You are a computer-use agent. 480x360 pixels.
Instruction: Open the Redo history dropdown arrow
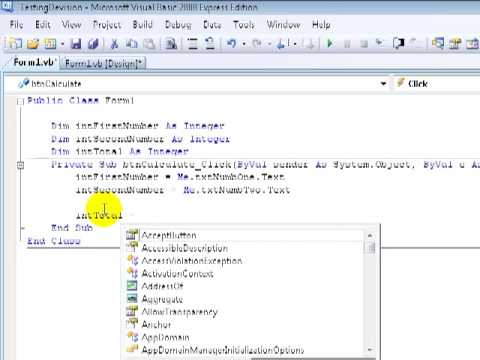[x=269, y=44]
